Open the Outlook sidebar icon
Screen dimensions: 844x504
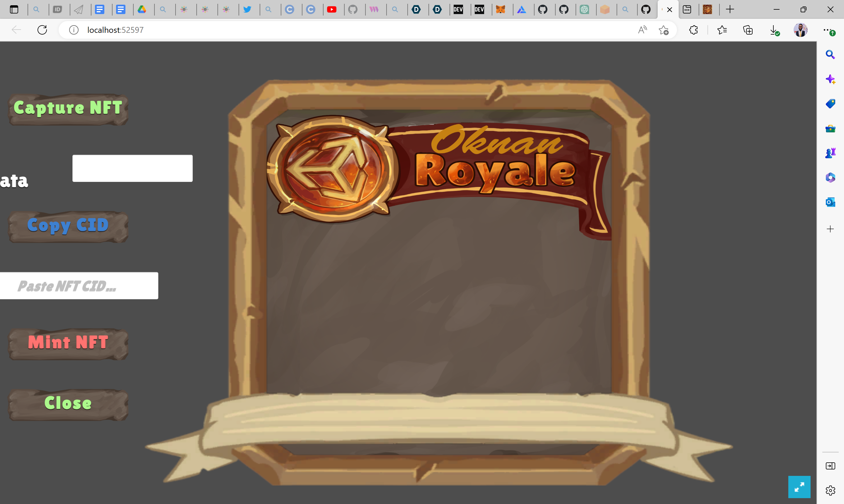[830, 202]
